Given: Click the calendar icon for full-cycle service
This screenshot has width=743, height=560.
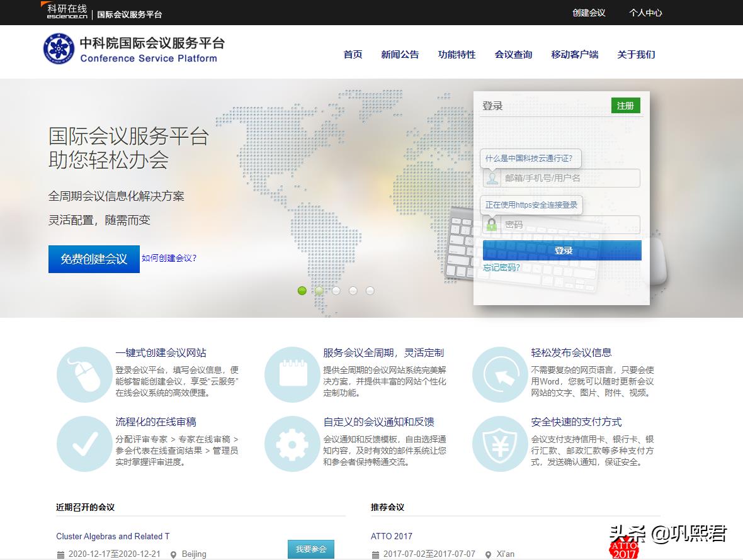Looking at the screenshot, I should 292,375.
